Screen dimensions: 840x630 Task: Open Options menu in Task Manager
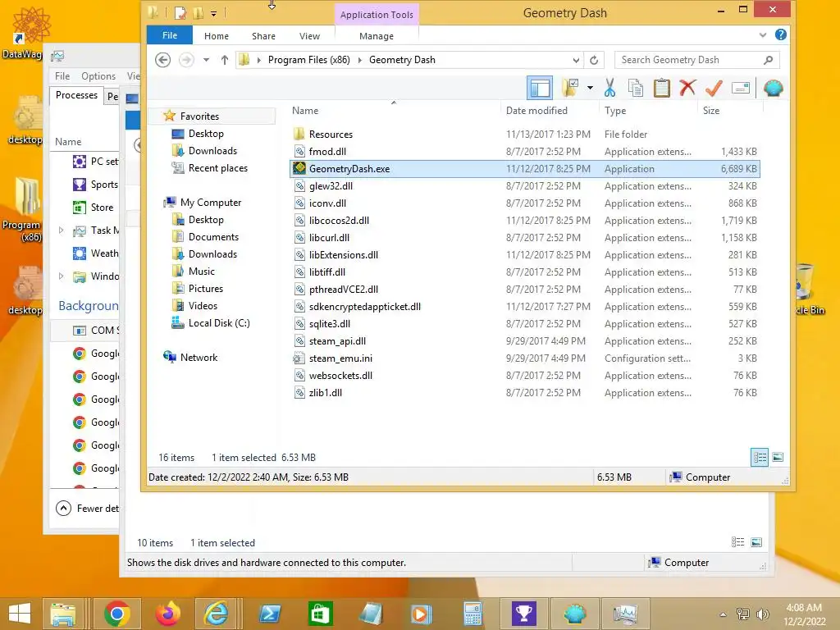pyautogui.click(x=98, y=76)
